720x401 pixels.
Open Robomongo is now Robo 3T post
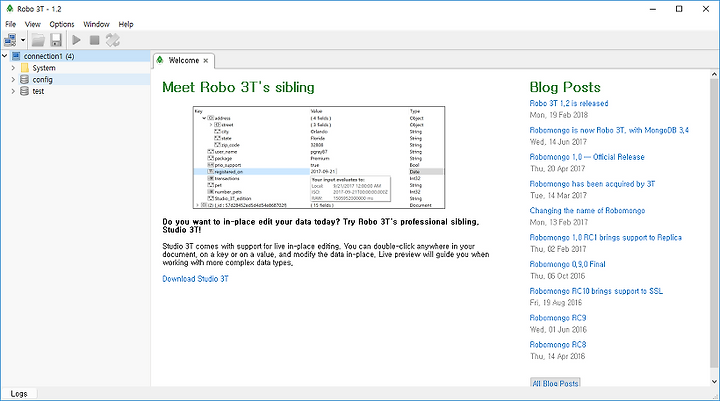tap(609, 130)
